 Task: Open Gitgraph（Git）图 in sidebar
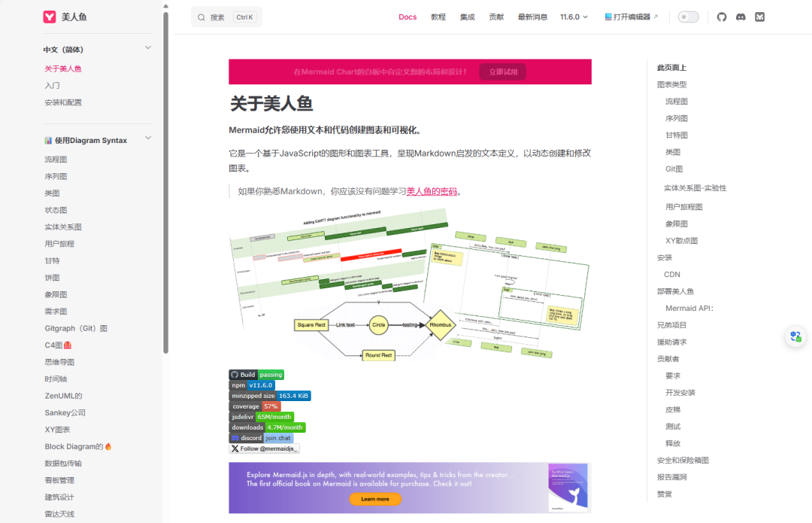tap(76, 328)
